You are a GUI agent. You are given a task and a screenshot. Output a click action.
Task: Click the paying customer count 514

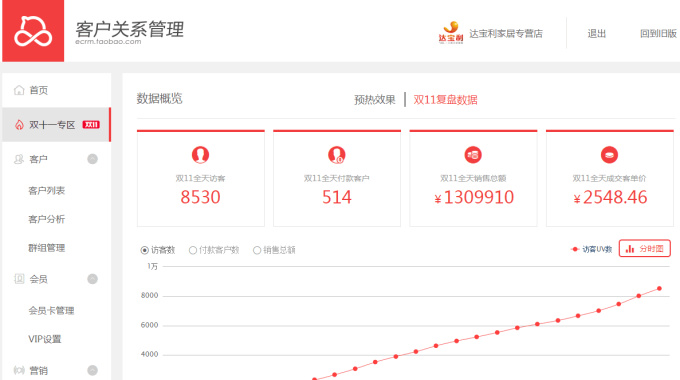click(x=337, y=197)
